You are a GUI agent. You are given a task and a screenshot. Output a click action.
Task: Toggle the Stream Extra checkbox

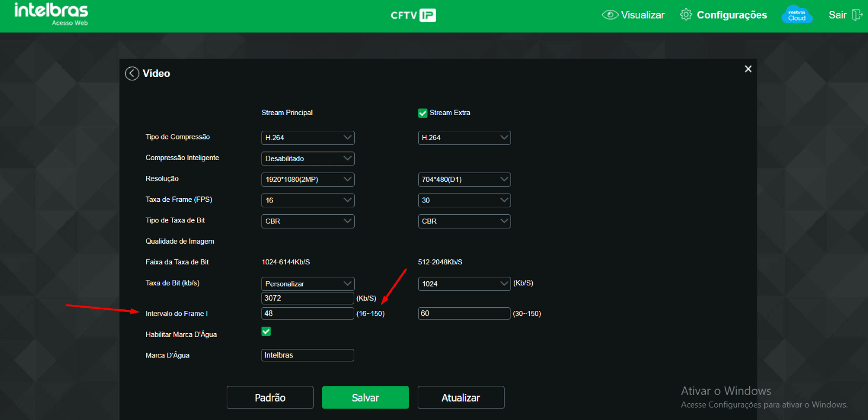click(x=423, y=113)
